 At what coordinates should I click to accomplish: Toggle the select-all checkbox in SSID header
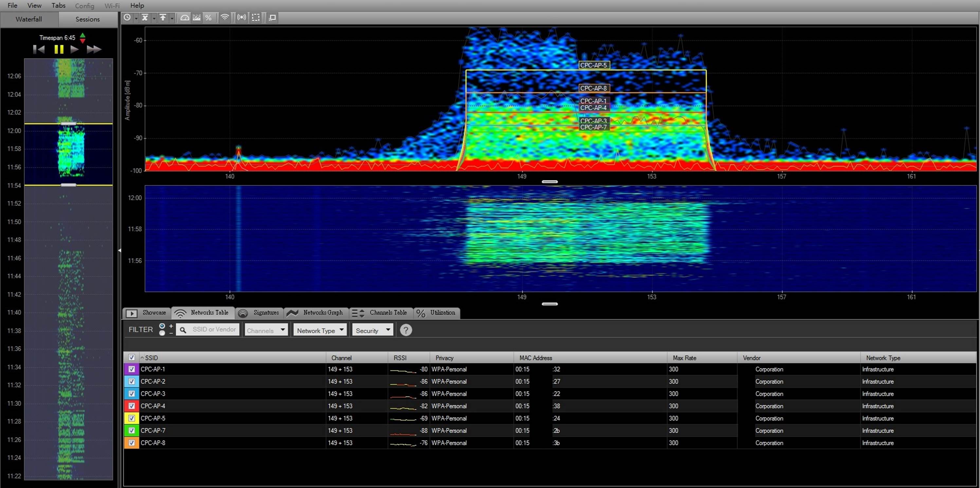[x=132, y=357]
